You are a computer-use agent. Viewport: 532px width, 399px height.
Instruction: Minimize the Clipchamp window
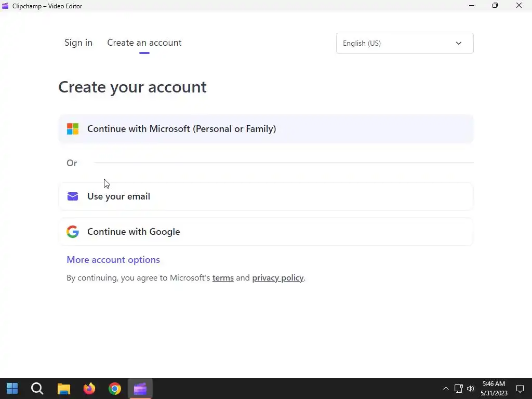pos(472,6)
